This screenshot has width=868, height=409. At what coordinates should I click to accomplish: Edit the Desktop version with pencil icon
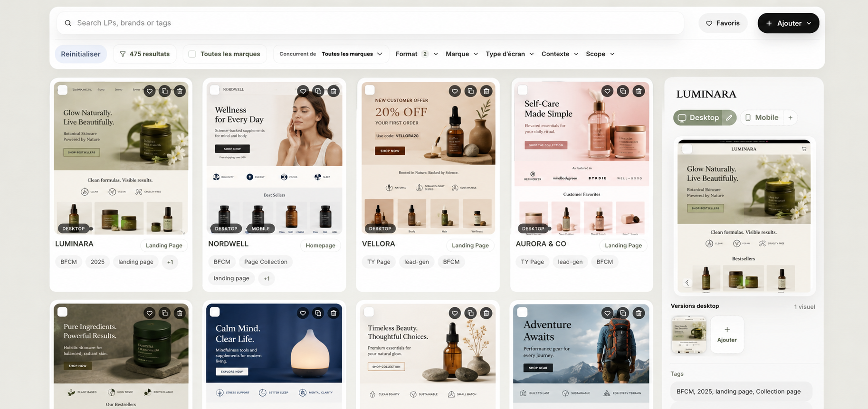point(729,118)
